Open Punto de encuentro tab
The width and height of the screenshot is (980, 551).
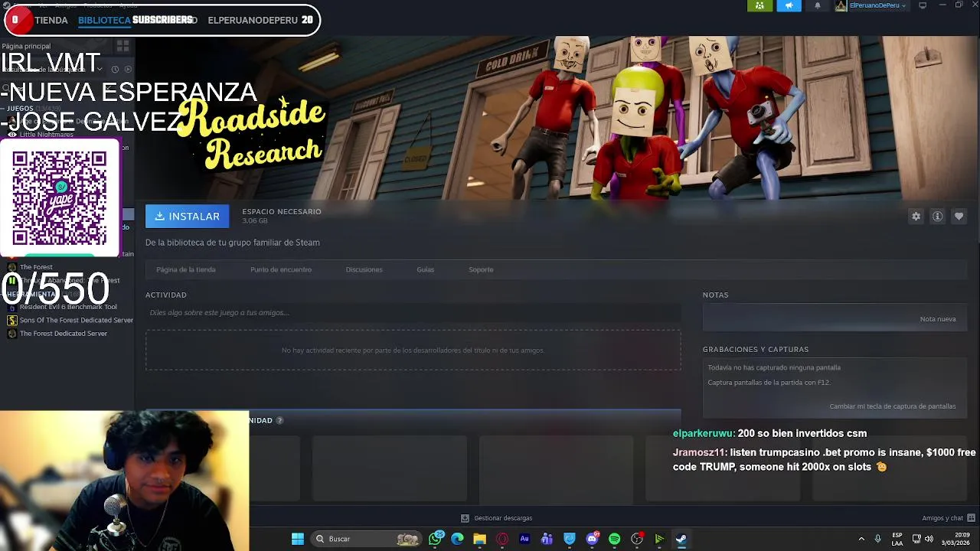point(281,269)
